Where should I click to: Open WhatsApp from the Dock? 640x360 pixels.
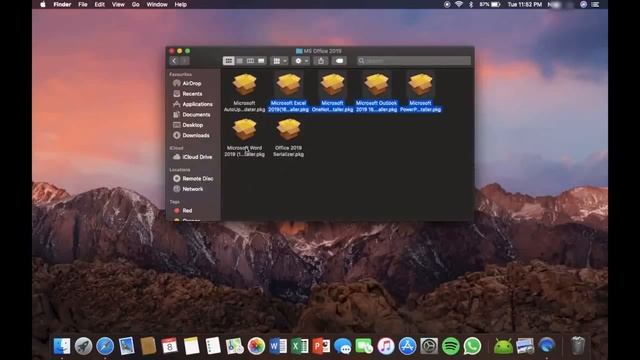click(472, 346)
